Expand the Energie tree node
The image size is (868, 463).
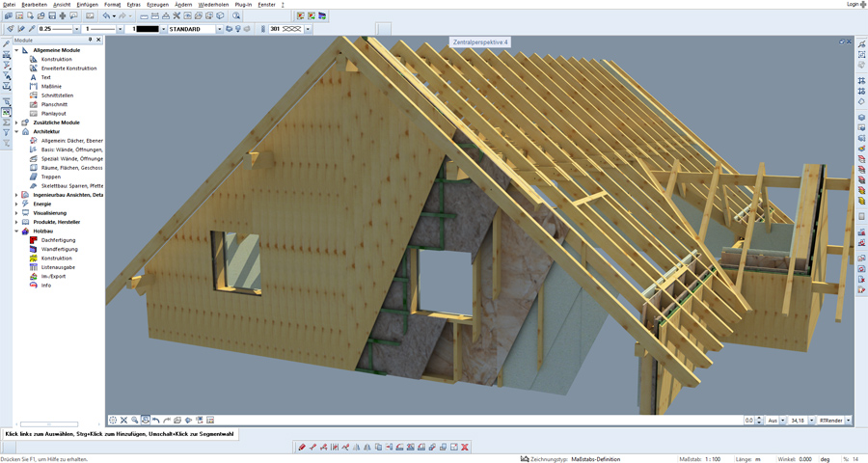click(16, 204)
